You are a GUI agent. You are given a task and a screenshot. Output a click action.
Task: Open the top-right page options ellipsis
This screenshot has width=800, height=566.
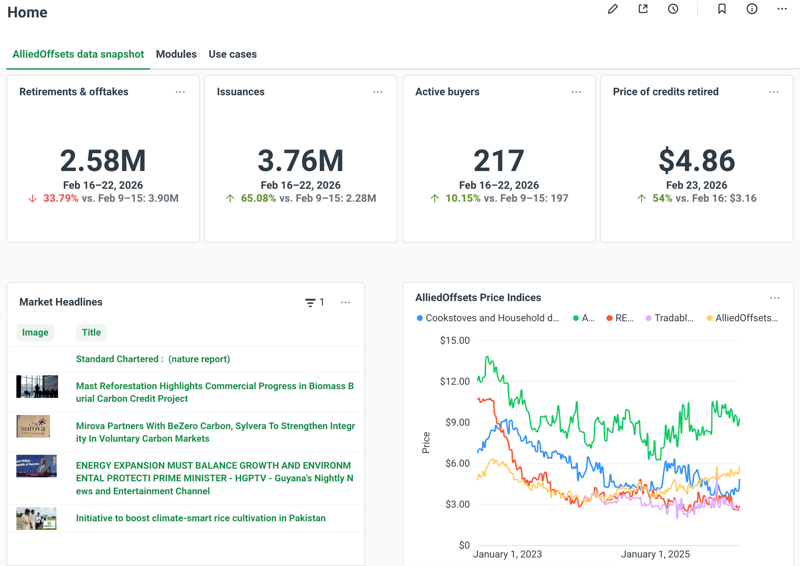click(782, 9)
